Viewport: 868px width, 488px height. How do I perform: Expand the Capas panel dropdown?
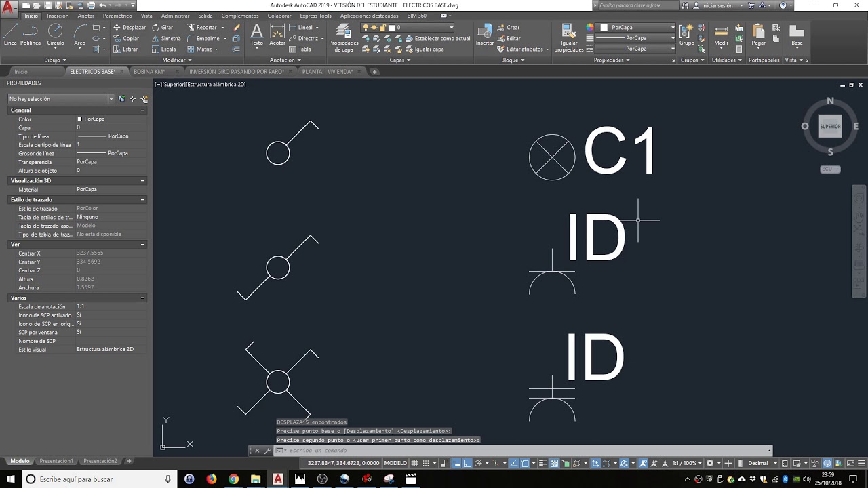pyautogui.click(x=400, y=60)
